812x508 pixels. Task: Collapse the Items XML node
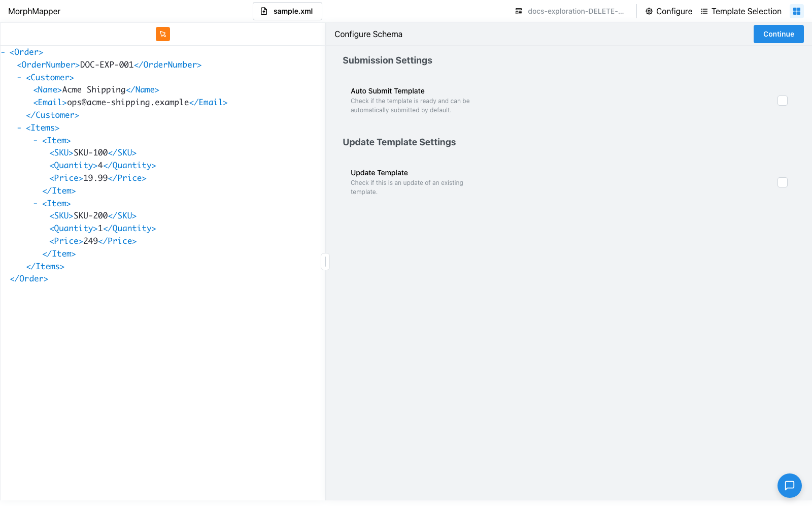[x=19, y=128]
